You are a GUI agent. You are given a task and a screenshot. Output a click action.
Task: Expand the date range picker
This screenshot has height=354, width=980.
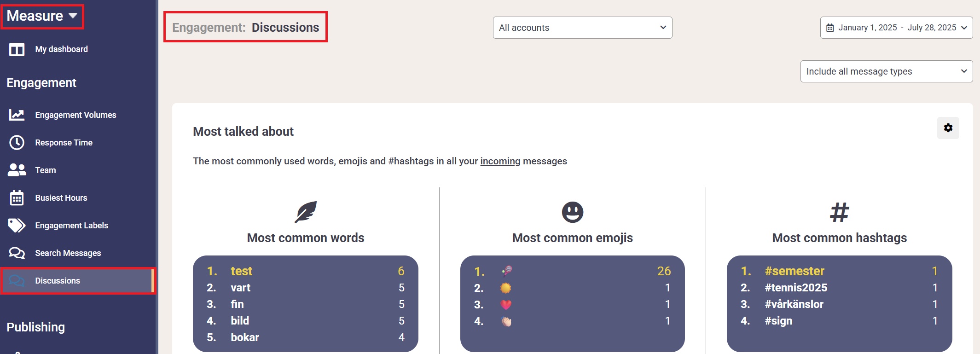896,28
